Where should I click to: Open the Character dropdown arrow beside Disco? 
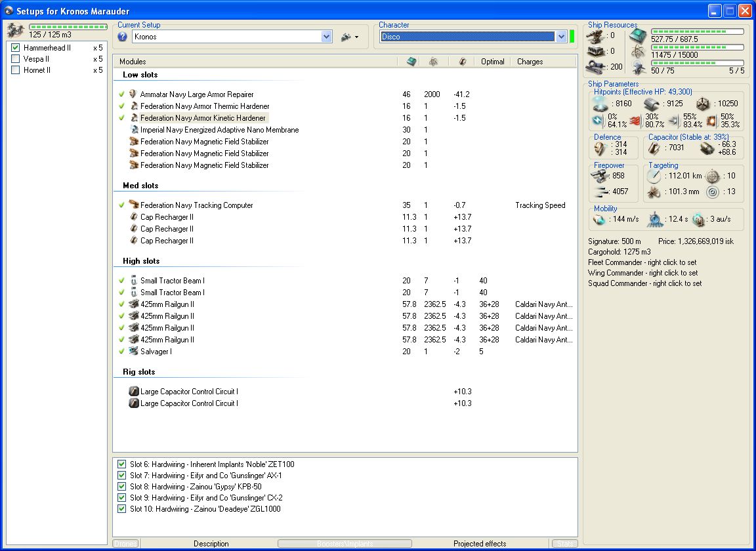point(561,37)
